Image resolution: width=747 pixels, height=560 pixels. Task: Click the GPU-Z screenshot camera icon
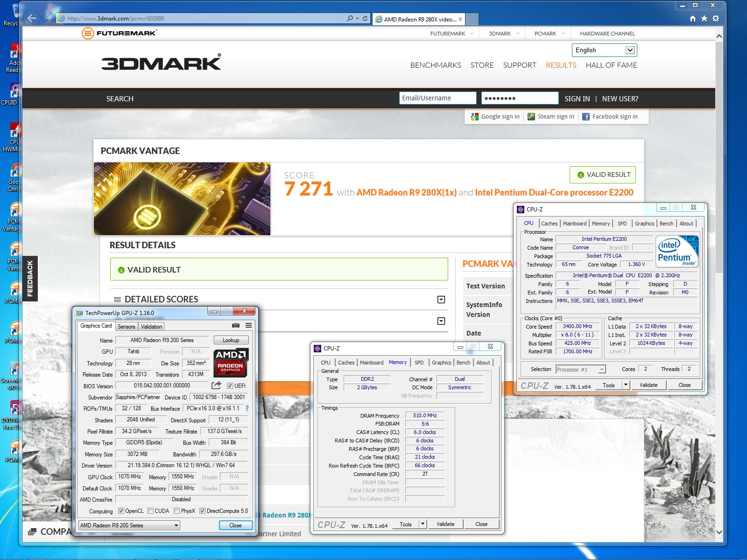click(236, 325)
